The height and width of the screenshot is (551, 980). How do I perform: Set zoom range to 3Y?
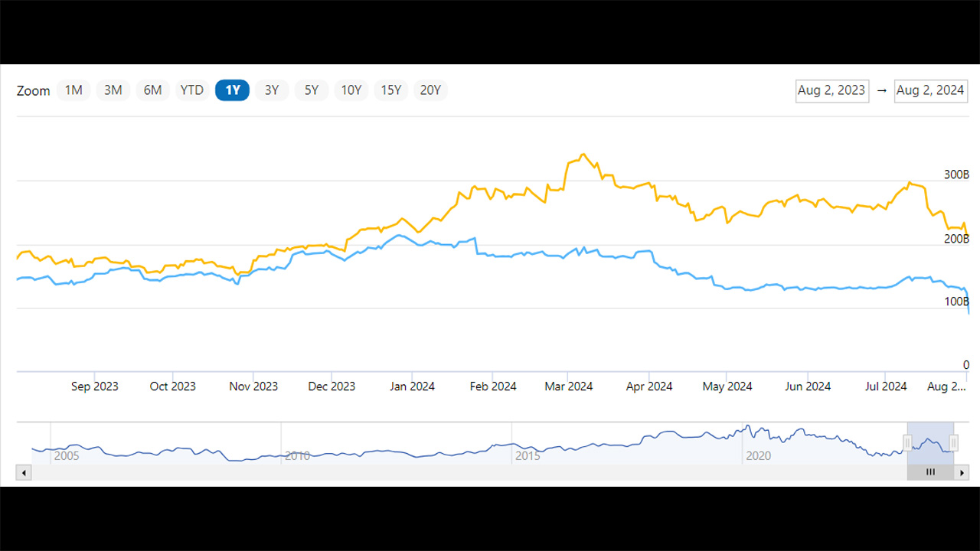pyautogui.click(x=272, y=90)
